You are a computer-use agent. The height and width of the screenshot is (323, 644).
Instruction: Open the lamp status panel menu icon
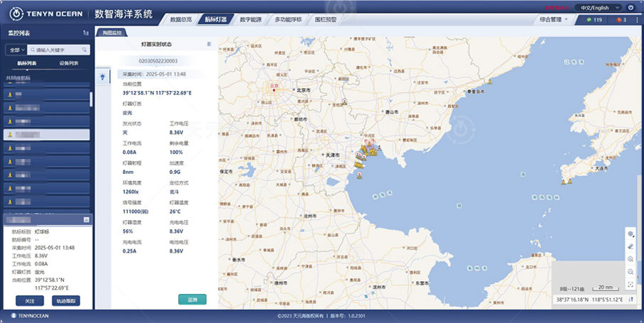point(209,44)
